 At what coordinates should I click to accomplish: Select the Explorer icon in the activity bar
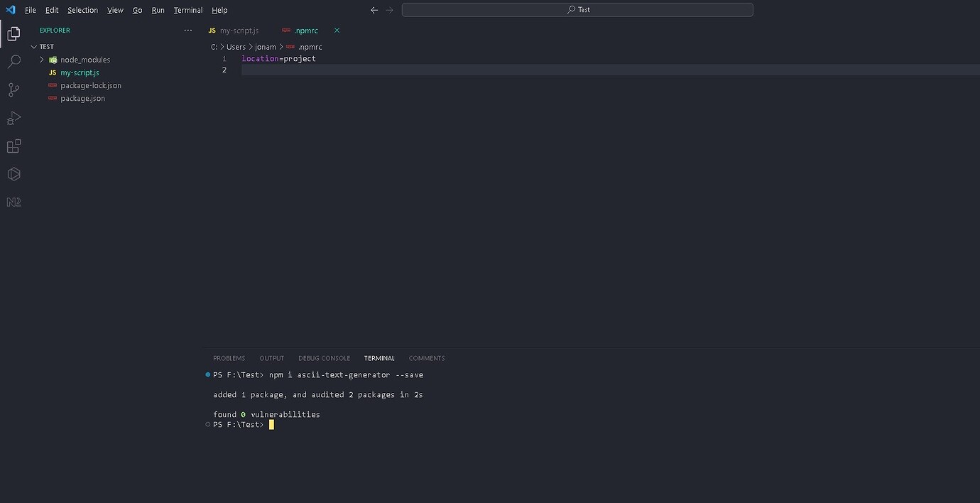[x=13, y=33]
